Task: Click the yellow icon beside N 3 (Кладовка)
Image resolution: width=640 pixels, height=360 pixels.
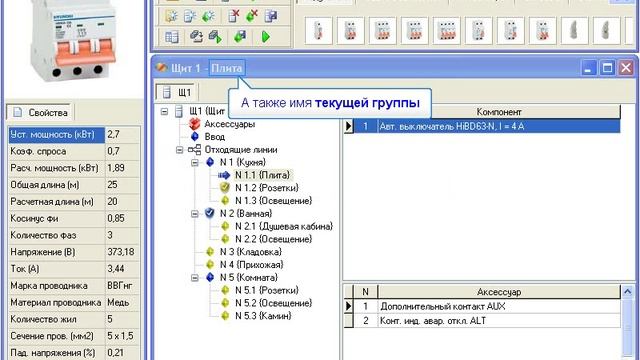Action: tap(210, 251)
